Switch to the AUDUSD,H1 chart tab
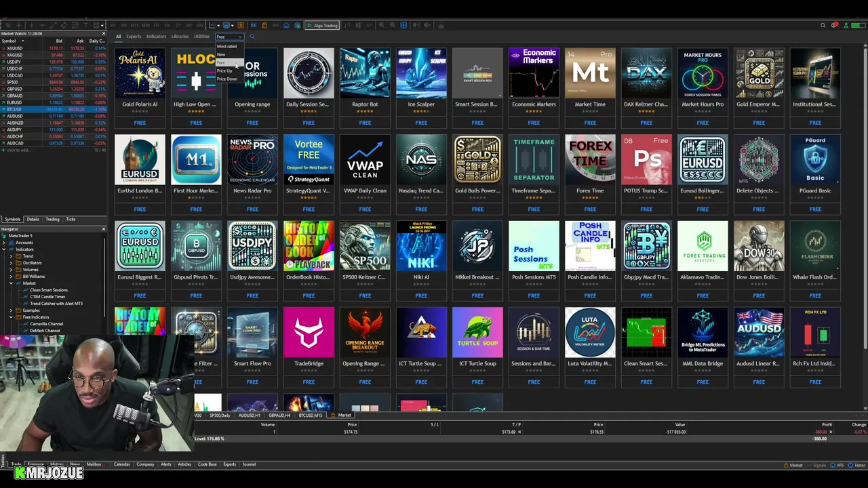Viewport: 868px width, 488px height. click(x=250, y=415)
